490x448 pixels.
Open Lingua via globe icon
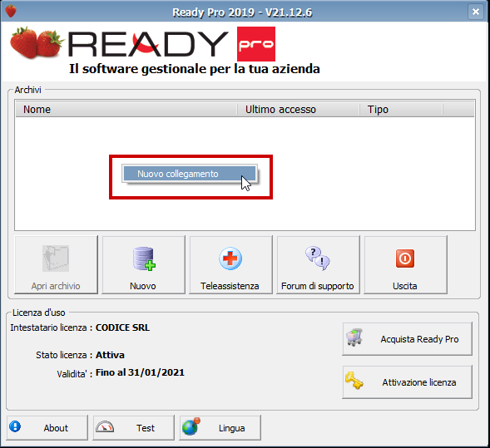[x=191, y=426]
